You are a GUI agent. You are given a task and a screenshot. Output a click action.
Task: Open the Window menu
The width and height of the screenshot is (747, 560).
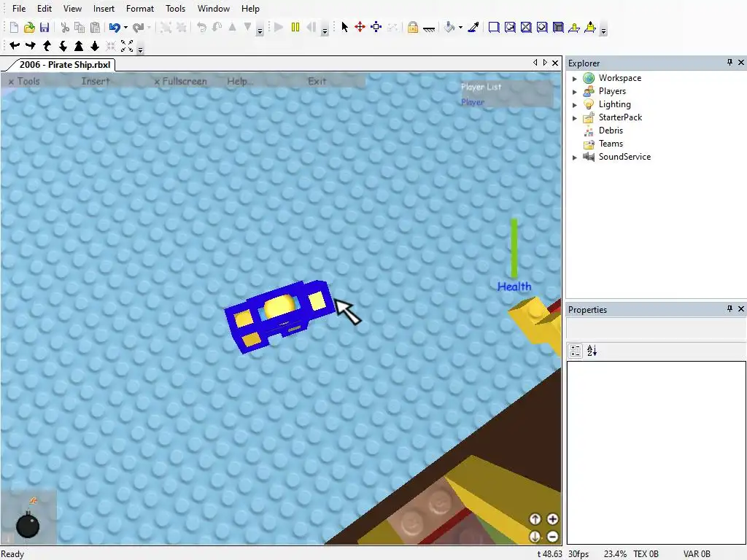tap(214, 9)
